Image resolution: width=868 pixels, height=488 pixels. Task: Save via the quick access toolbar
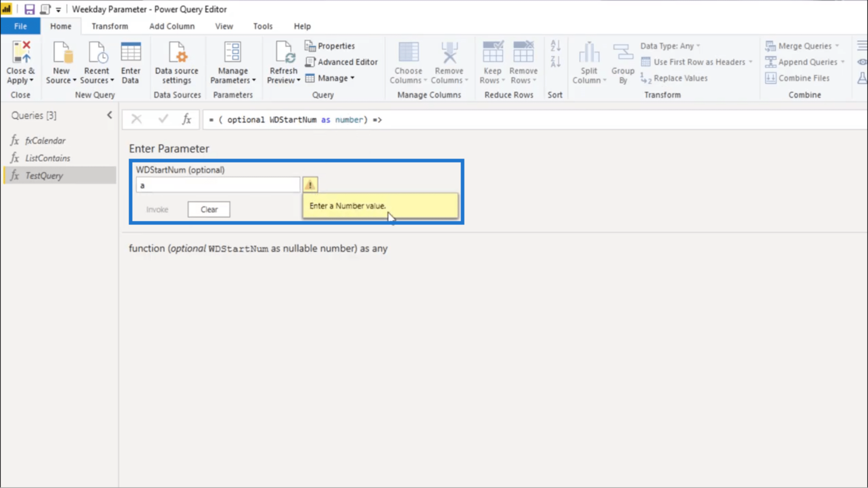click(x=29, y=9)
